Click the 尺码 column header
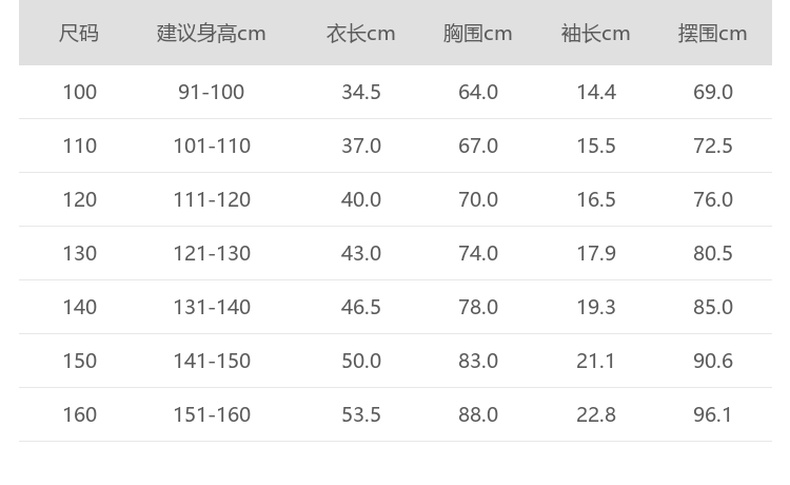Viewport: 790px width, 485px height. tap(79, 33)
